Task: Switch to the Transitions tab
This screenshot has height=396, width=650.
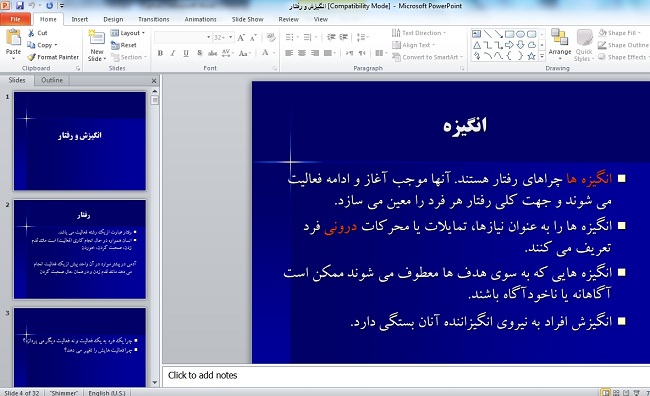Action: click(x=154, y=19)
